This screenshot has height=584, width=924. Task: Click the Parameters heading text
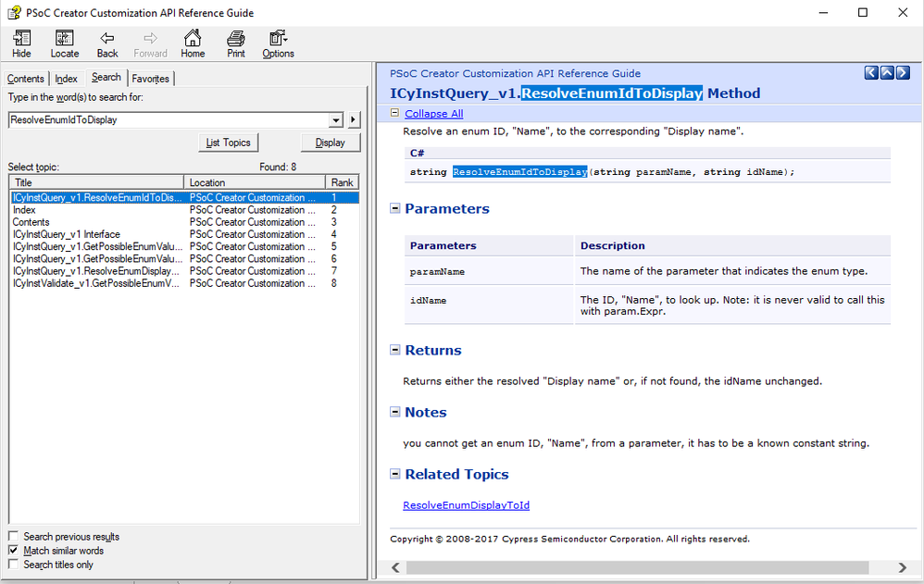[x=446, y=208]
